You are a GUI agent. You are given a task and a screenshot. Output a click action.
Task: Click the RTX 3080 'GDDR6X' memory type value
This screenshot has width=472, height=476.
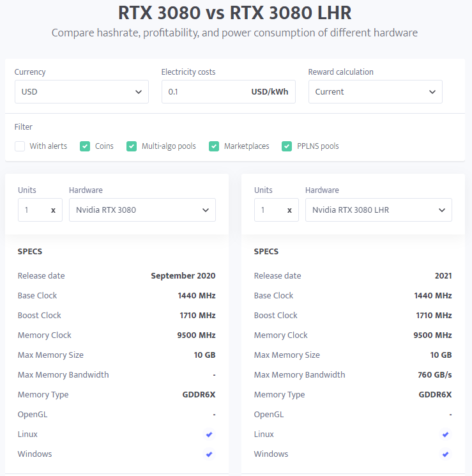(x=199, y=395)
